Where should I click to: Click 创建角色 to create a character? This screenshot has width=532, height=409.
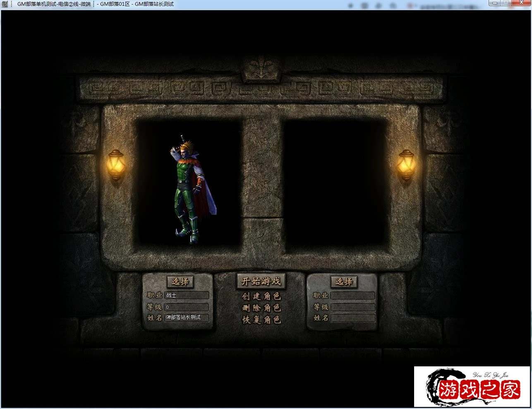261,296
